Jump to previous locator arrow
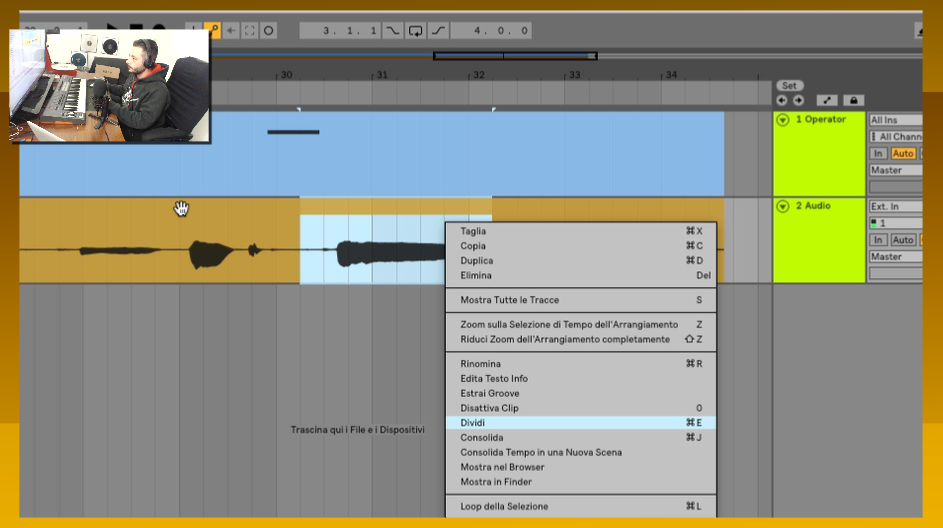 coord(782,100)
